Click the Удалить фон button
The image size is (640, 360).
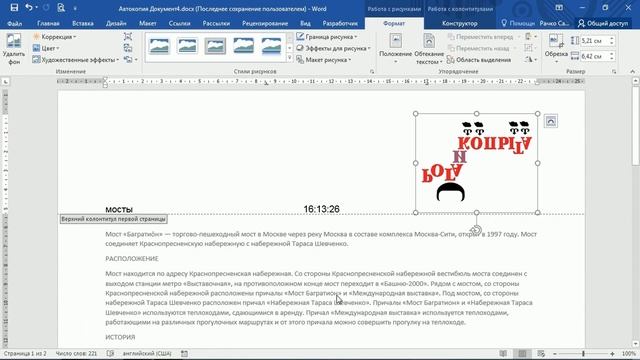(14, 50)
